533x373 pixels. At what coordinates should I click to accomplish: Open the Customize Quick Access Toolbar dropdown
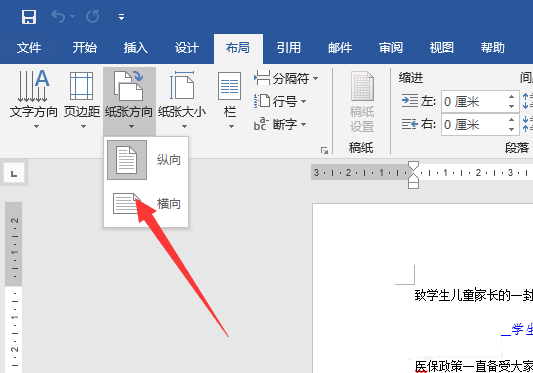(121, 17)
